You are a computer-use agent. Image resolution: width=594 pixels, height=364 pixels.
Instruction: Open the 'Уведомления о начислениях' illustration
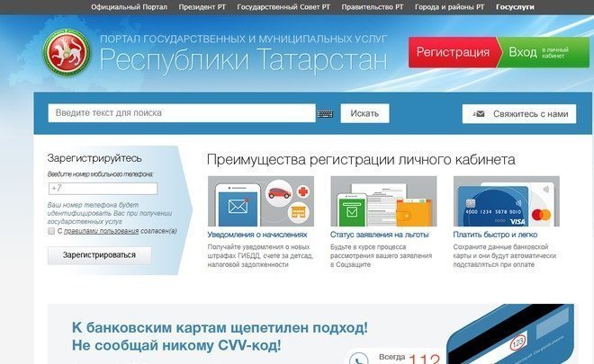click(x=261, y=200)
